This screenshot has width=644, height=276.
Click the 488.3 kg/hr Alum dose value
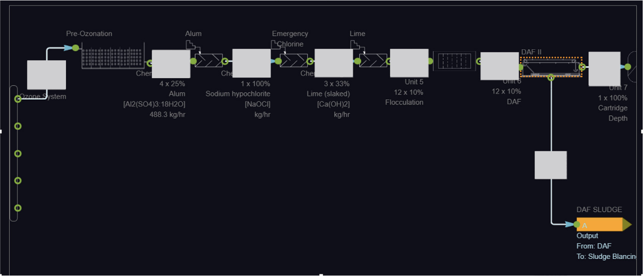[167, 114]
